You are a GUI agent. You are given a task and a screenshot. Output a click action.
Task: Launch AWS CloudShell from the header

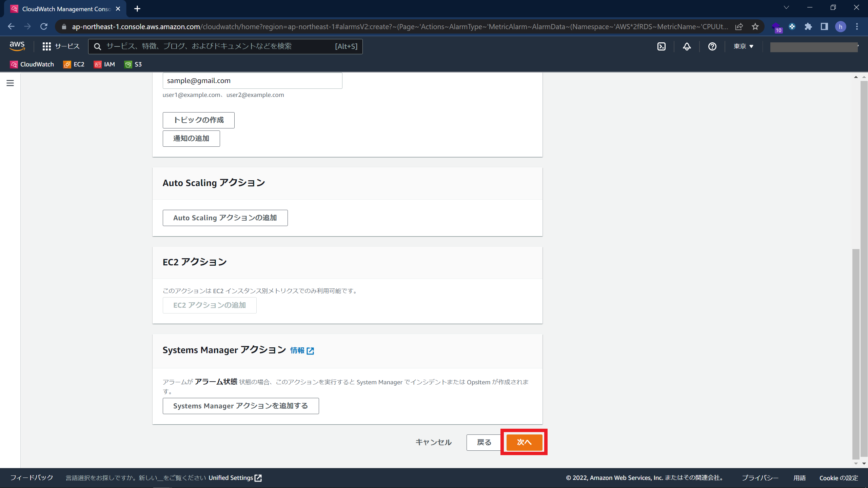[662, 46]
